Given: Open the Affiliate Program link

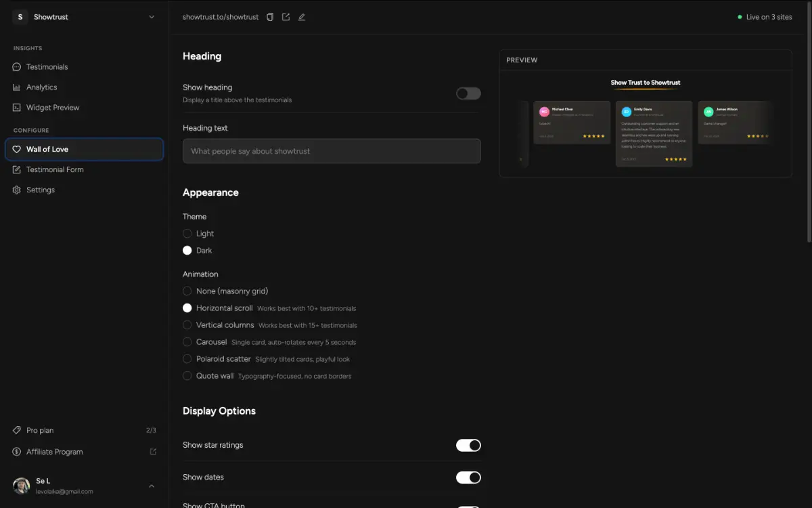Looking at the screenshot, I should [x=85, y=452].
